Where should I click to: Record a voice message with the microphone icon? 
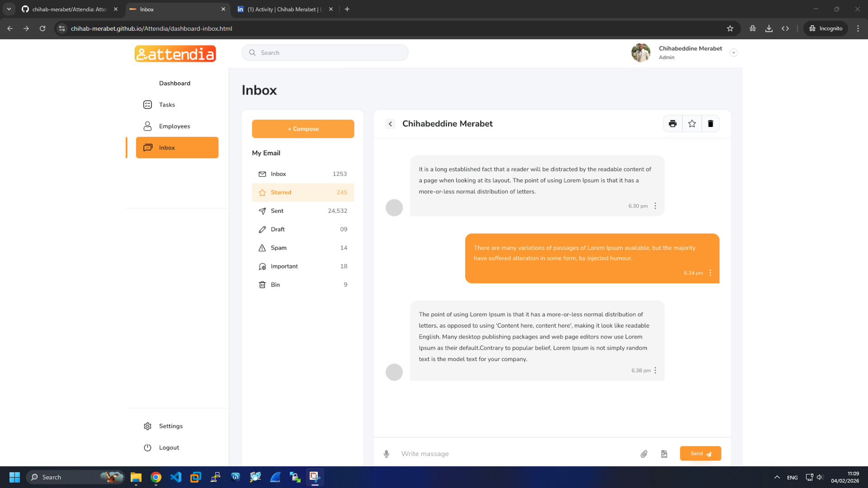pos(387,454)
